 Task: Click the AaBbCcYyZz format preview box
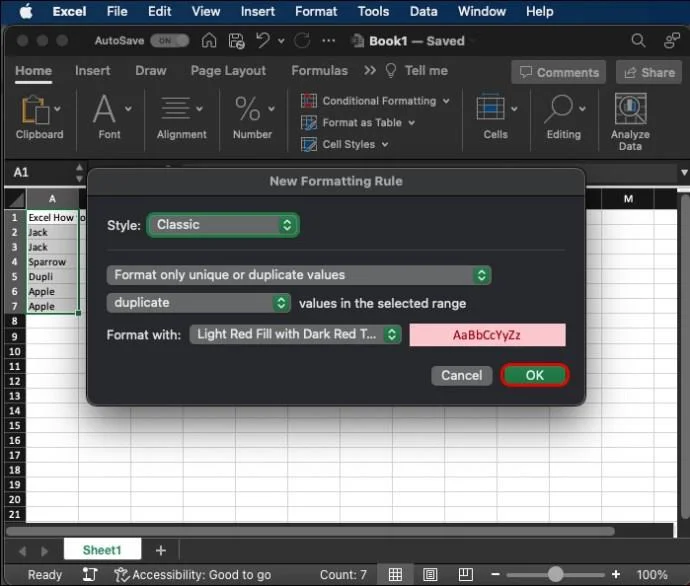click(x=487, y=335)
